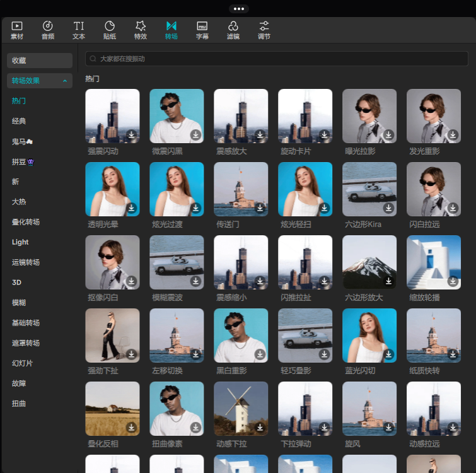The image size is (476, 473).
Task: Preview the 动感拉远 transition thumbnail
Action: pyautogui.click(x=434, y=409)
